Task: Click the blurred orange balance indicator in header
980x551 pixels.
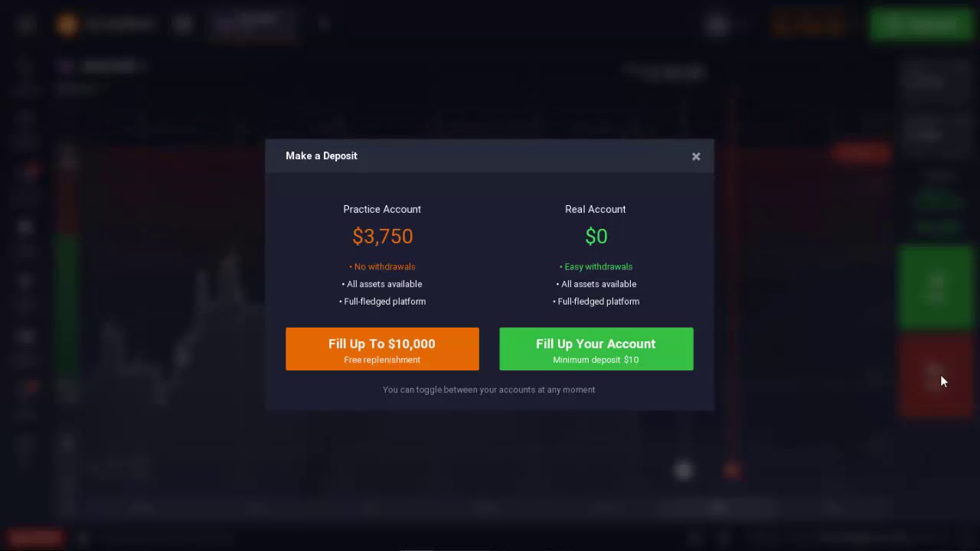Action: (x=809, y=24)
